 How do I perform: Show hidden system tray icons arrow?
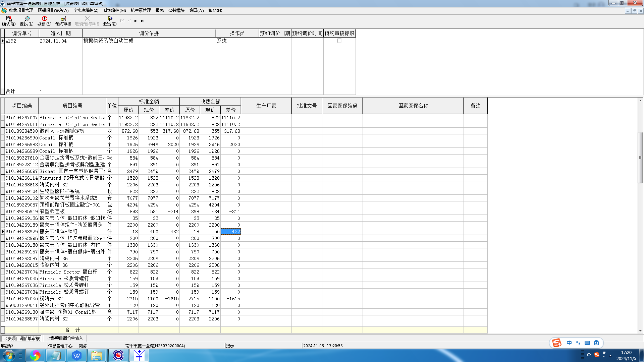(x=610, y=355)
